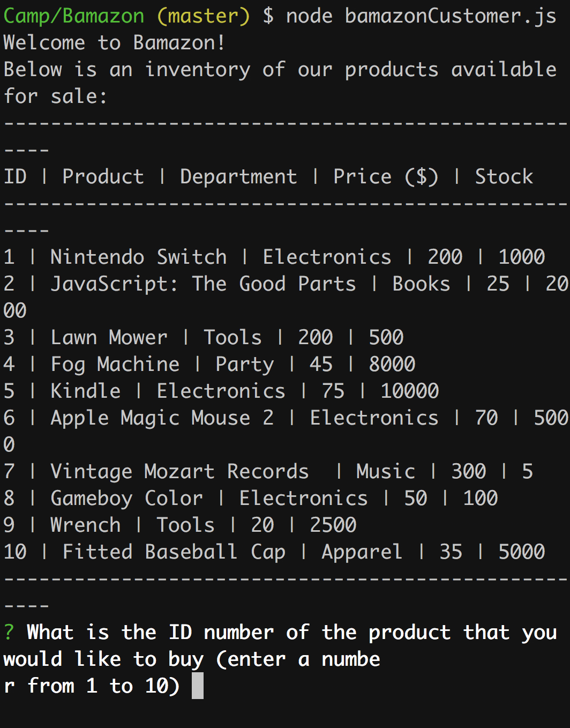Select the Apple Magic Mouse 2 row
Screen dimensions: 570x728
pyautogui.click(x=286, y=431)
